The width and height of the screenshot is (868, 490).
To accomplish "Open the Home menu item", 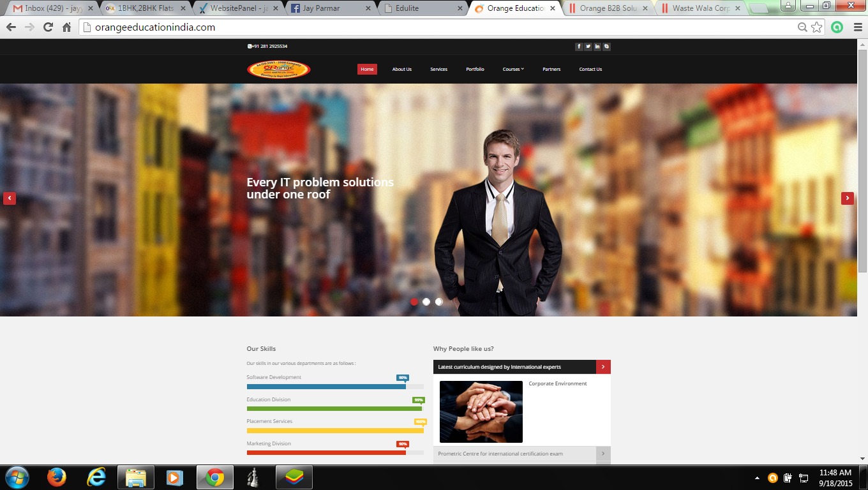I will coord(367,69).
